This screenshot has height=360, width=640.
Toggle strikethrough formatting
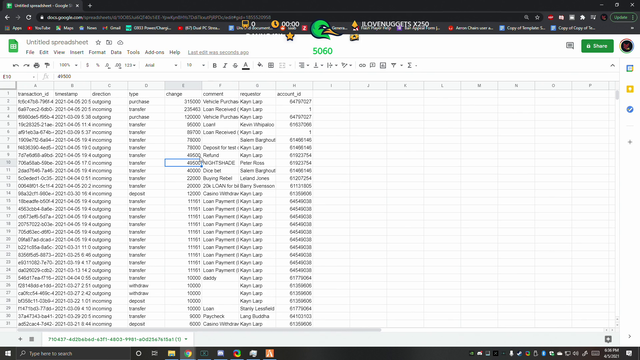point(235,65)
